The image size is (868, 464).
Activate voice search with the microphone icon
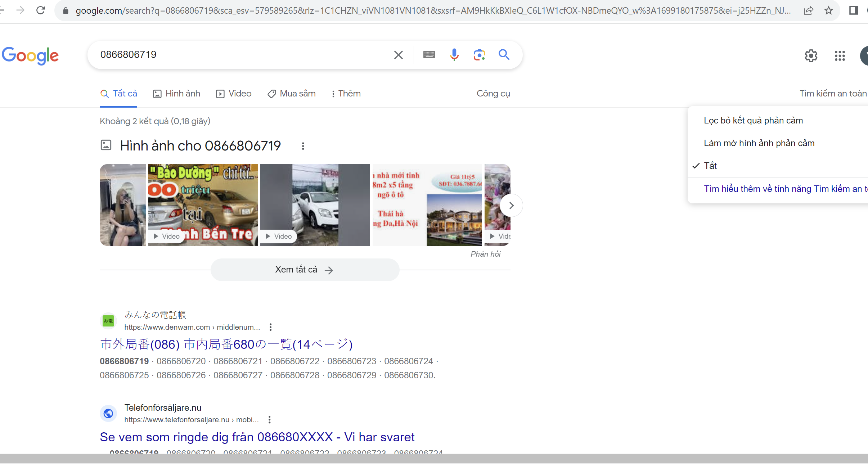(x=454, y=55)
